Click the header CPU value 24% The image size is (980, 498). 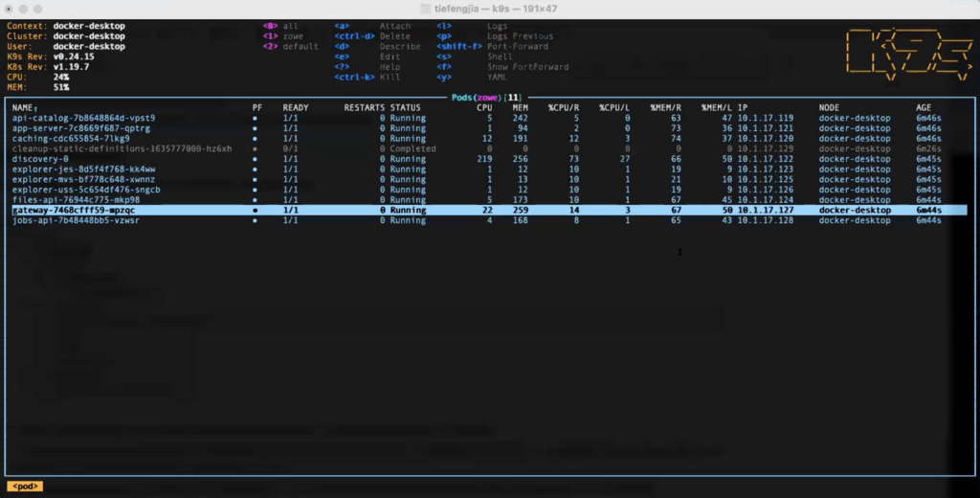[61, 77]
